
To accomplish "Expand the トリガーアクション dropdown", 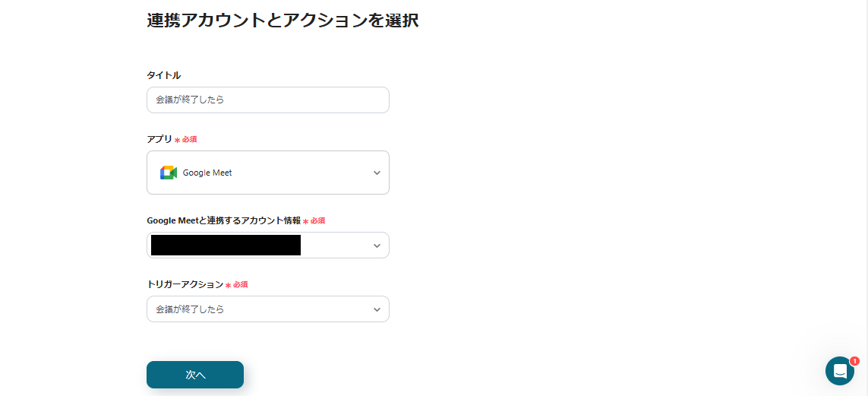I will 267,309.
